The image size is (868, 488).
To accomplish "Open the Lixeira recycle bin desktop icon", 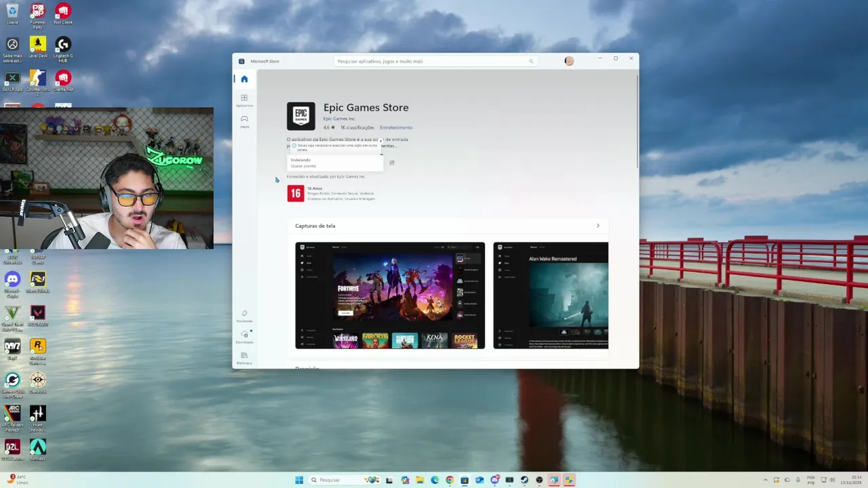I will [x=12, y=14].
